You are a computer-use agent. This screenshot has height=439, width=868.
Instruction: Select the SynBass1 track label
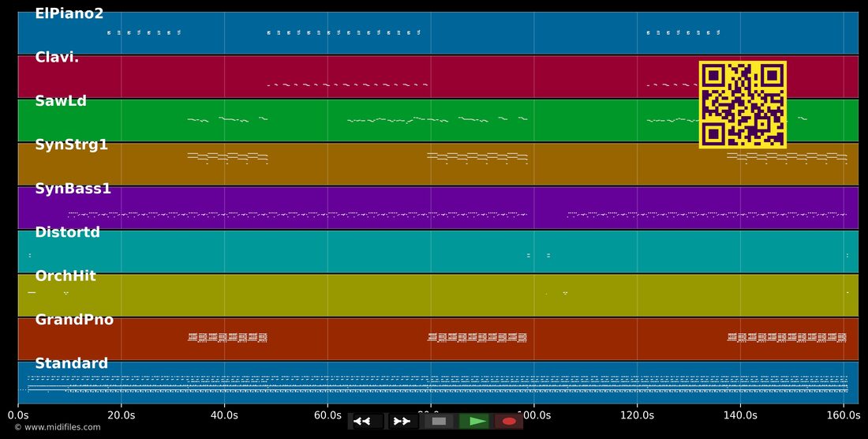(x=73, y=189)
